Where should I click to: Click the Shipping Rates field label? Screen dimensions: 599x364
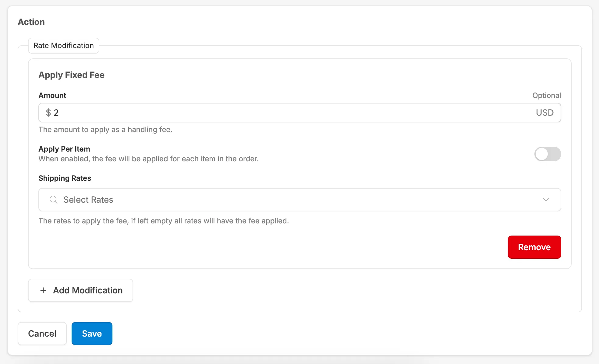(65, 178)
